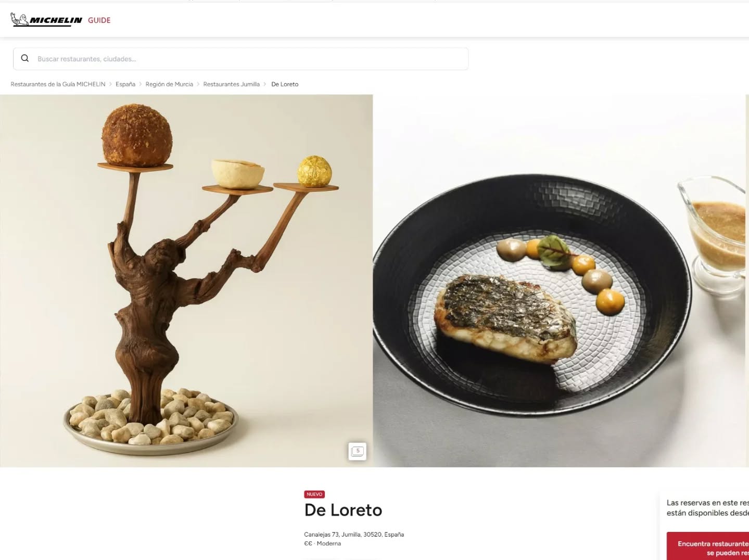This screenshot has width=749, height=560.
Task: View the fish dish on black plate photo
Action: tap(561, 281)
